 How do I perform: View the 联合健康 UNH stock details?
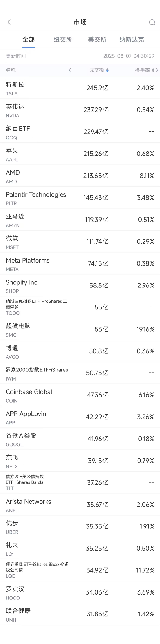(x=80, y=614)
